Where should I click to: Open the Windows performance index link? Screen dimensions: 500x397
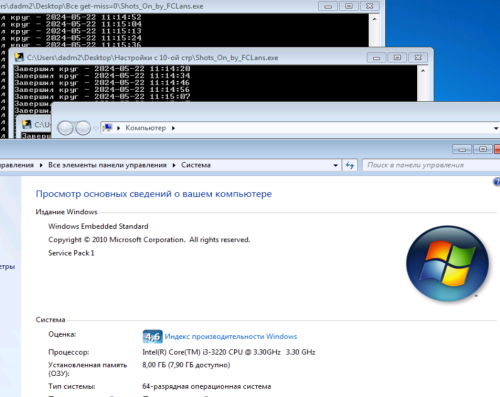click(x=231, y=336)
